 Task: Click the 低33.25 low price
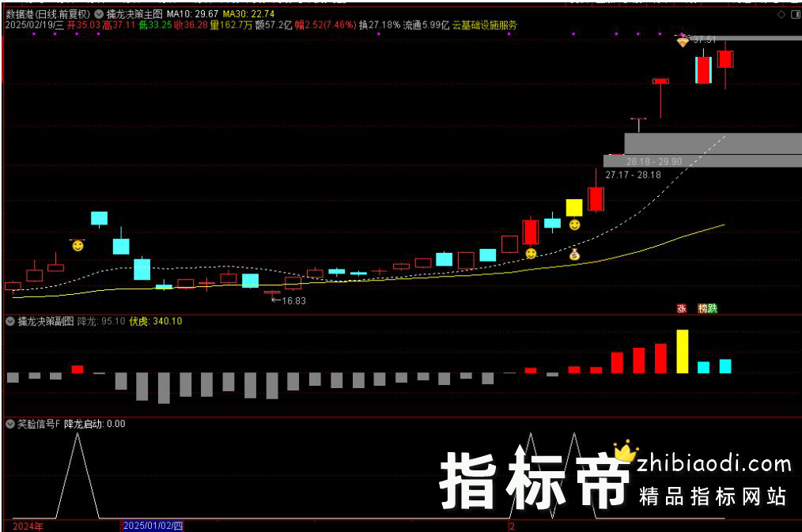point(156,25)
